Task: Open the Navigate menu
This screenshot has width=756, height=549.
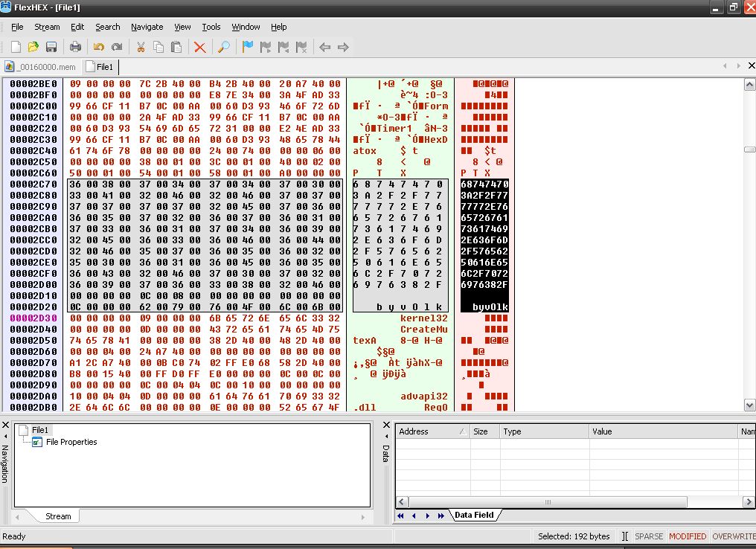Action: pyautogui.click(x=147, y=27)
